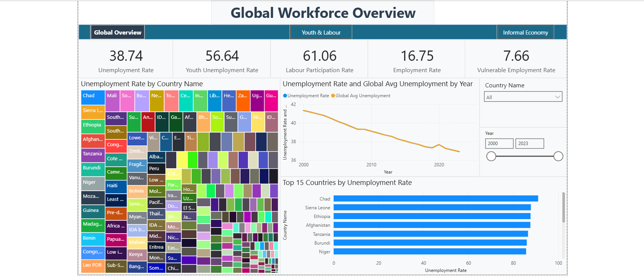Screen dimensions: 644x278
Task: Open the Informal Economy tab
Action: (x=525, y=32)
